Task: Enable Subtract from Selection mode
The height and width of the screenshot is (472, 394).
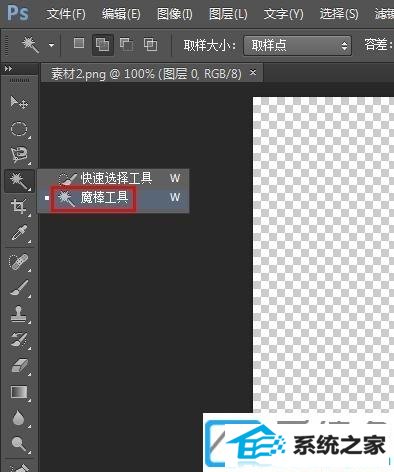Action: 127,44
